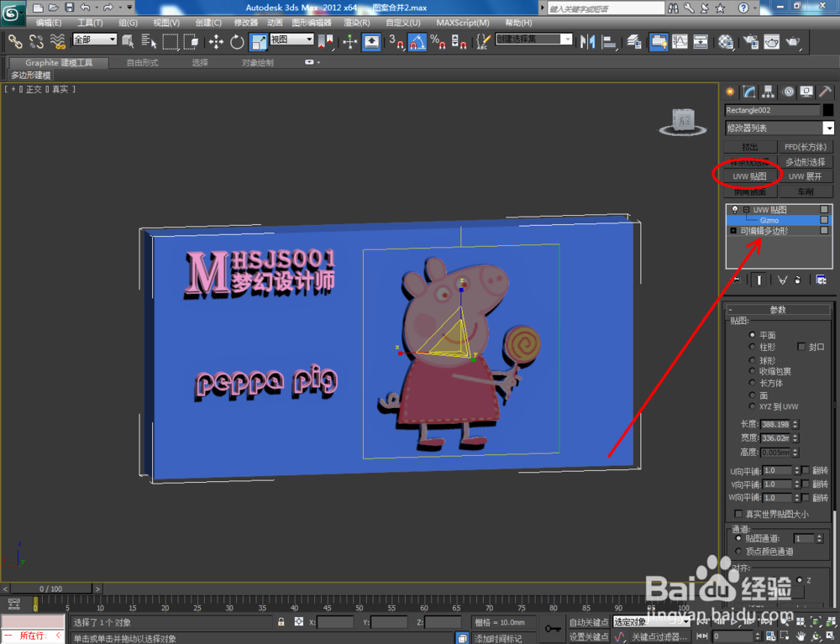Viewport: 840px width, 644px height.
Task: Switch to the Create panel star icon
Action: click(x=730, y=92)
